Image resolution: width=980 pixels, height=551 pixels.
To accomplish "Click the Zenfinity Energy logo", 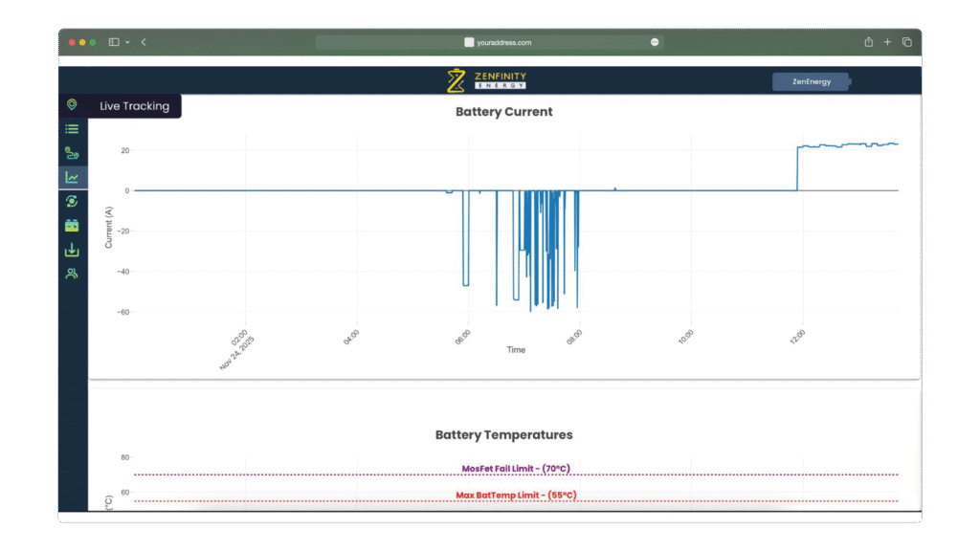I will [x=486, y=81].
